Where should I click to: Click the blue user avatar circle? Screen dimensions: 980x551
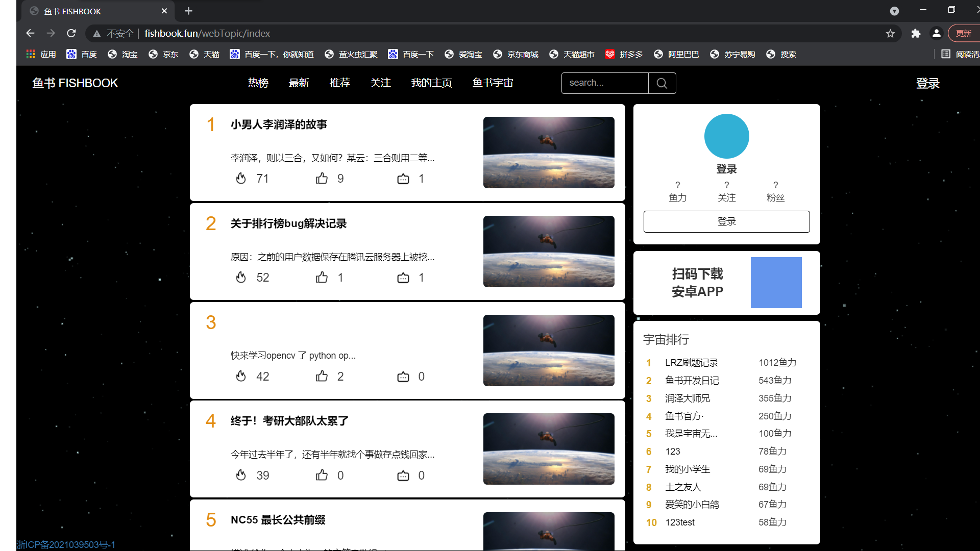tap(726, 136)
